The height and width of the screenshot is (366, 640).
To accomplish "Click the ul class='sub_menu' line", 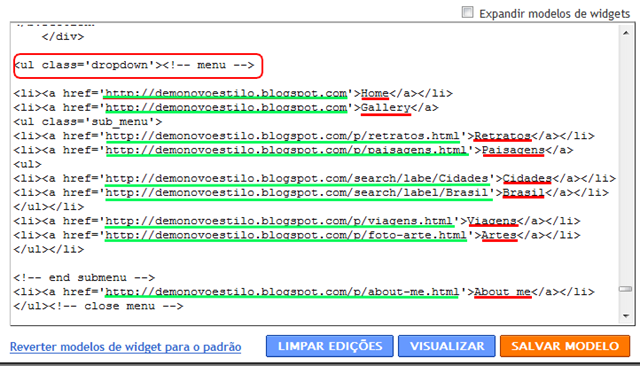I will tap(88, 122).
